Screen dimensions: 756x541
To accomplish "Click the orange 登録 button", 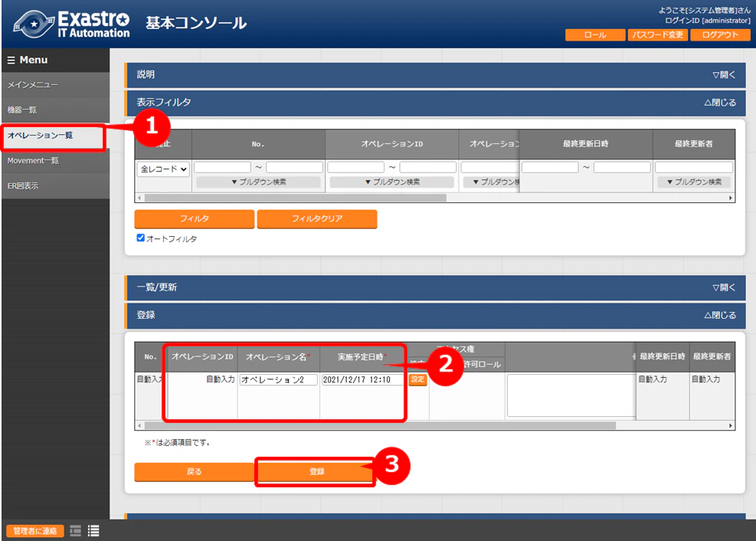I will (316, 471).
